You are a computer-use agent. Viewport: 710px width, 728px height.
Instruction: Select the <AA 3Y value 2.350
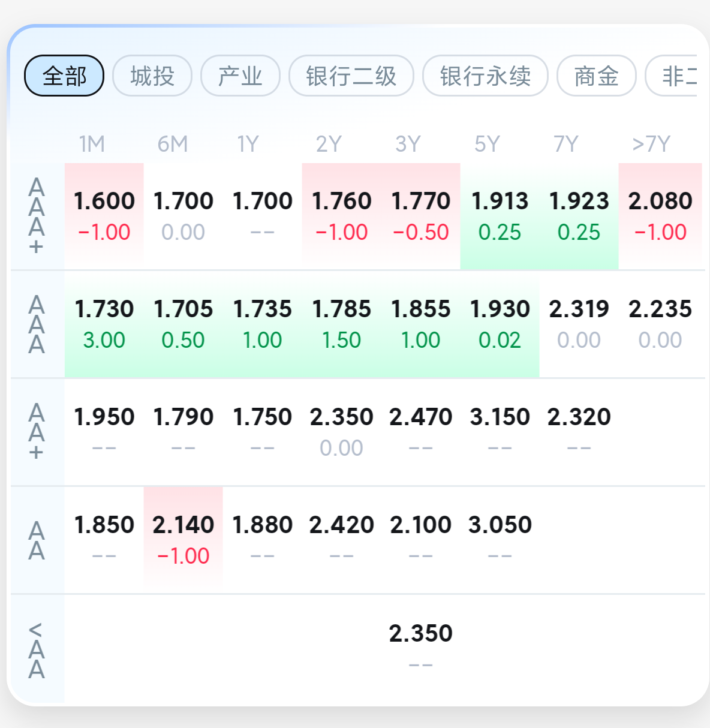click(x=421, y=648)
